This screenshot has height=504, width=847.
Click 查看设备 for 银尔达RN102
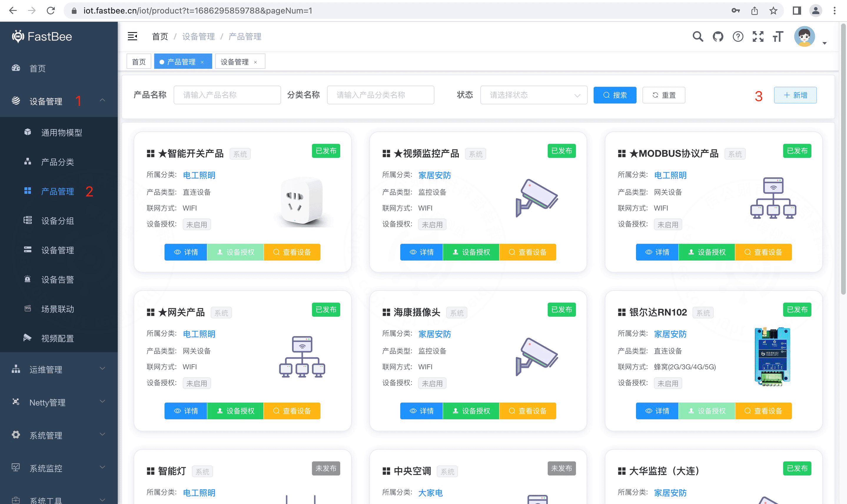(763, 410)
